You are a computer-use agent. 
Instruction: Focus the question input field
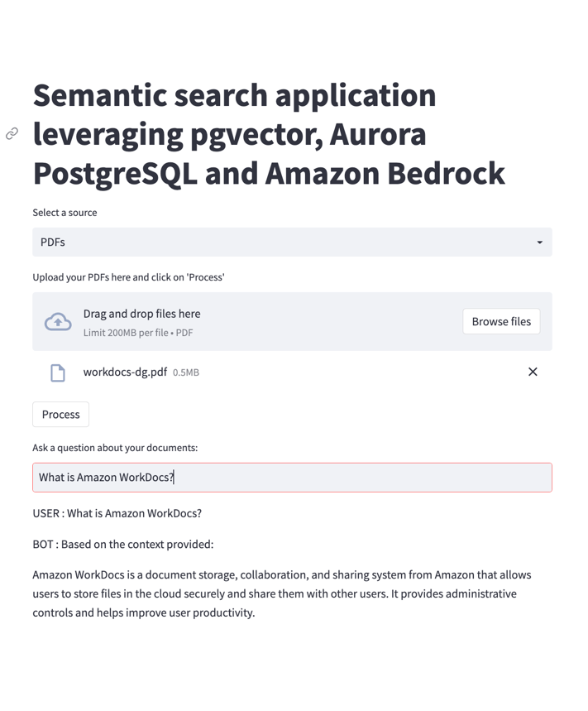[292, 478]
